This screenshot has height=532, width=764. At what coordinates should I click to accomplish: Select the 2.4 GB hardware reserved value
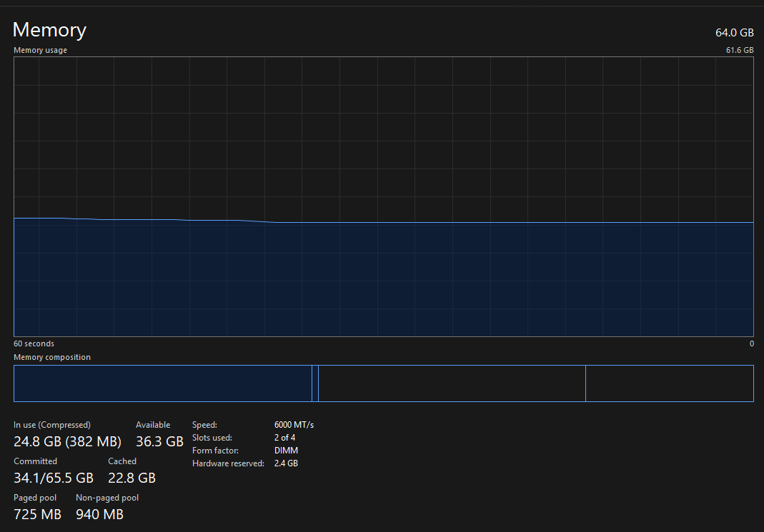coord(286,463)
